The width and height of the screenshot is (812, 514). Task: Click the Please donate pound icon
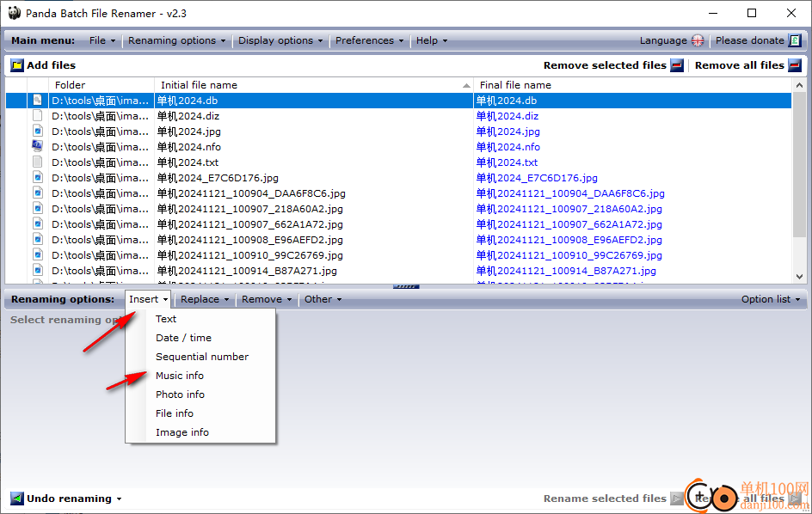coord(795,40)
